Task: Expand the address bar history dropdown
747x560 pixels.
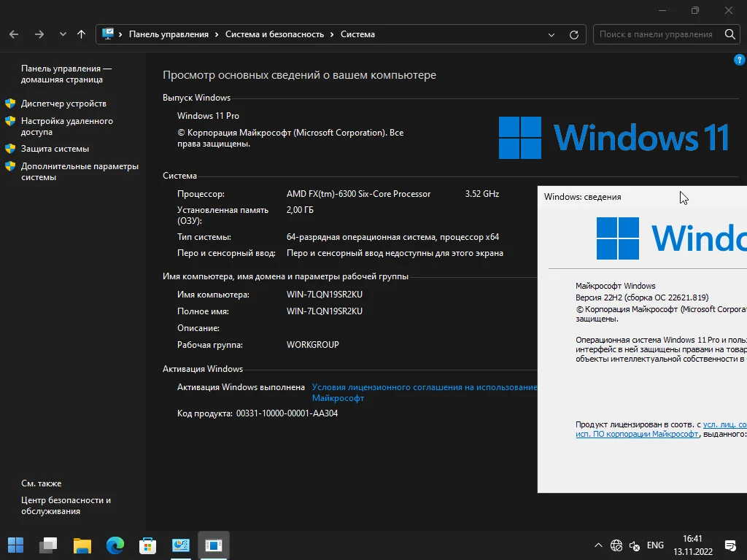Action: [x=552, y=34]
